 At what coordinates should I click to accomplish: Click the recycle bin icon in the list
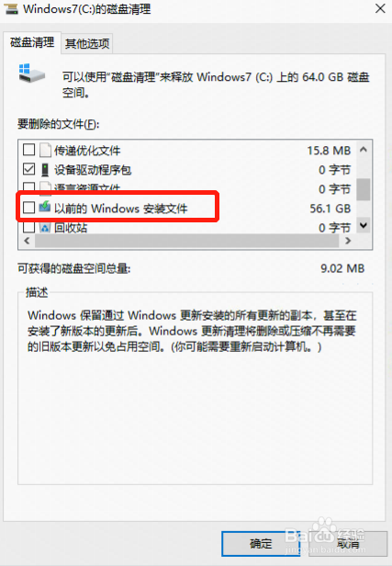(x=45, y=228)
